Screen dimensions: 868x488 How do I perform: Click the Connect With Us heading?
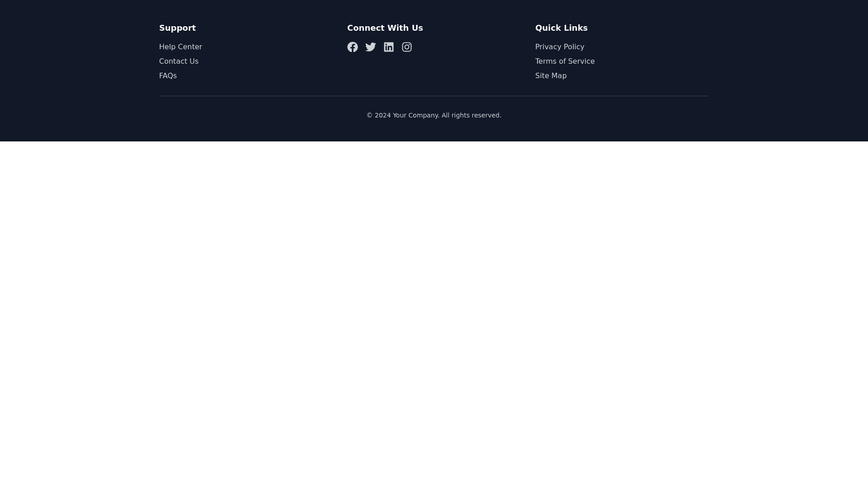click(385, 28)
